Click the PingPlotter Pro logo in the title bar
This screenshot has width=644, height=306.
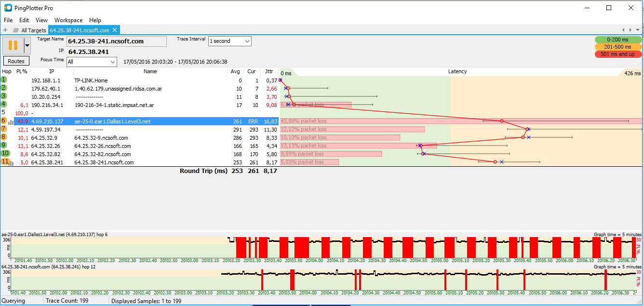click(8, 8)
